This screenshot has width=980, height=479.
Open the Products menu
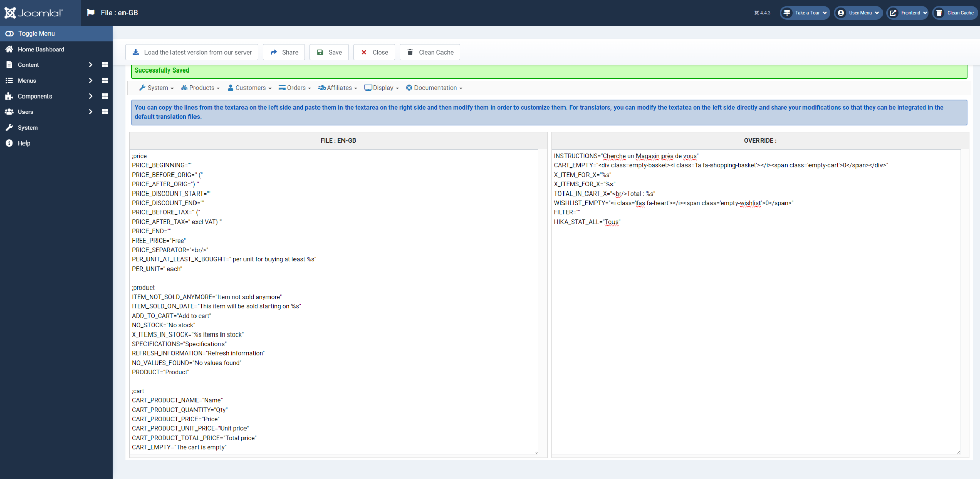tap(201, 88)
